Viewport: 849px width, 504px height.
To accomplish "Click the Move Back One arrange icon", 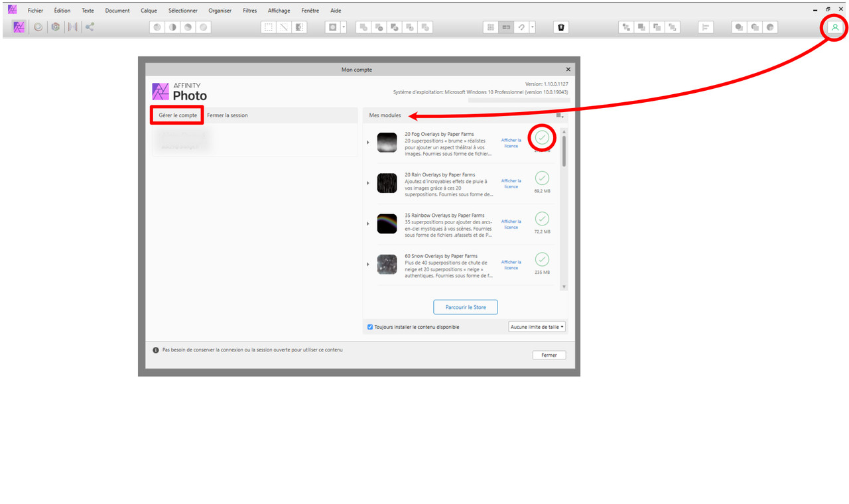I will (x=641, y=27).
